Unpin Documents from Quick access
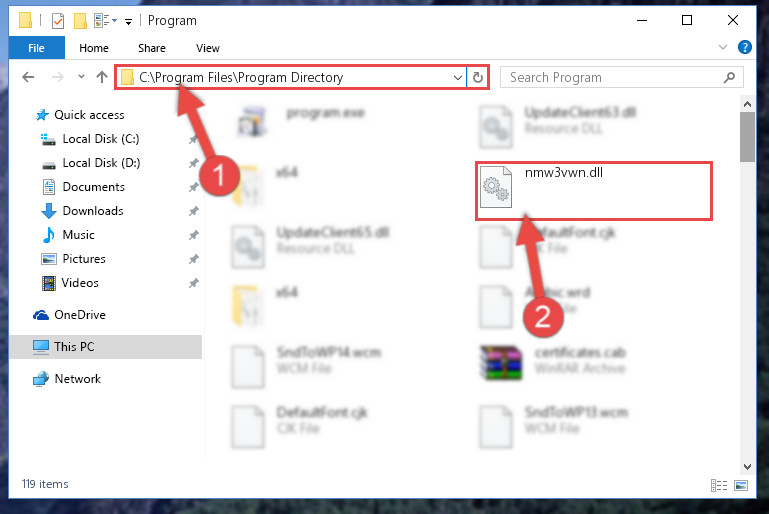The width and height of the screenshot is (769, 514). (194, 187)
